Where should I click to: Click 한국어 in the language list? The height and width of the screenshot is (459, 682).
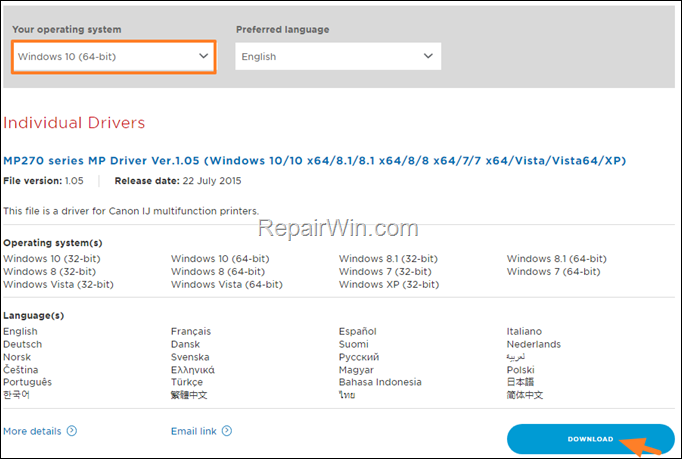[x=17, y=395]
